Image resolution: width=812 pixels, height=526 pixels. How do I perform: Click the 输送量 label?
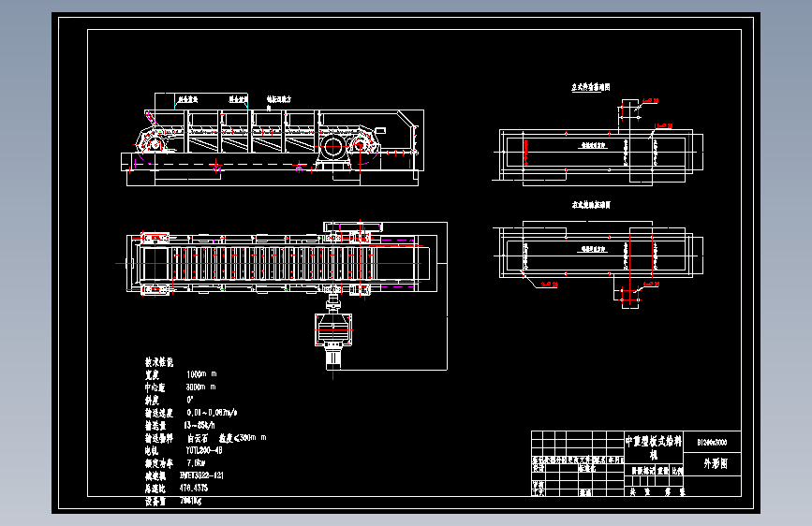click(x=155, y=426)
